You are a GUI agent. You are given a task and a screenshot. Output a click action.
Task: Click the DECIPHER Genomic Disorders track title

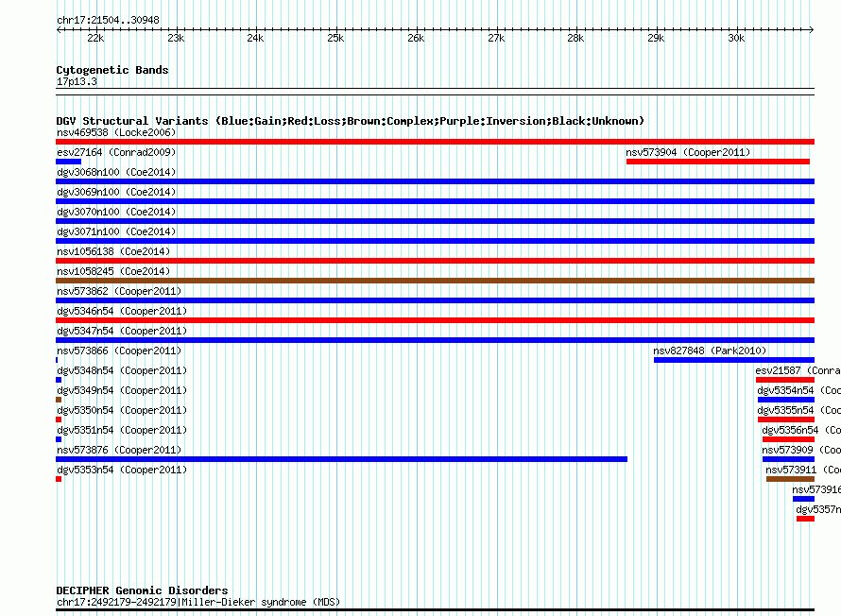click(x=142, y=590)
